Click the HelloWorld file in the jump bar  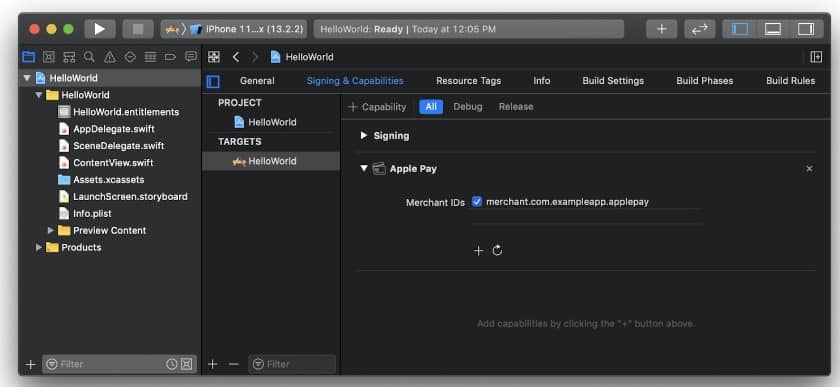click(x=302, y=57)
